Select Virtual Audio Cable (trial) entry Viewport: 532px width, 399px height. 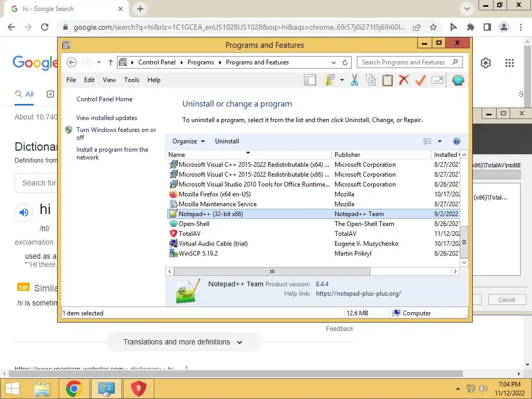tap(313, 243)
